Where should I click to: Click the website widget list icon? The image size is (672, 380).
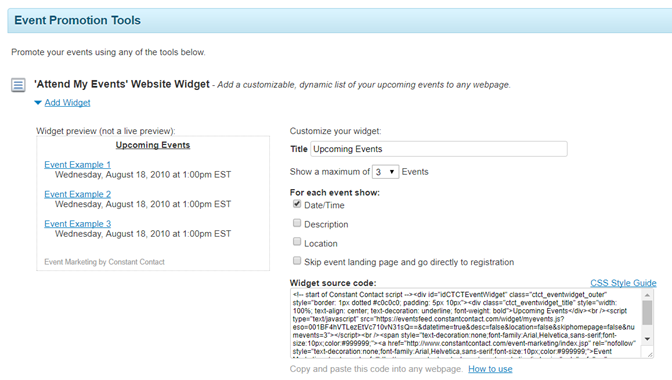point(18,85)
